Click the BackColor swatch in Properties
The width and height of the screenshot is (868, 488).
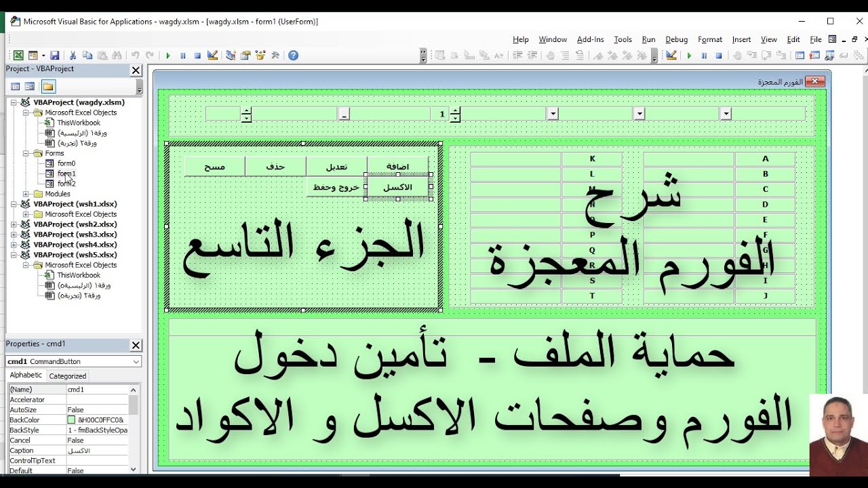[x=71, y=420]
